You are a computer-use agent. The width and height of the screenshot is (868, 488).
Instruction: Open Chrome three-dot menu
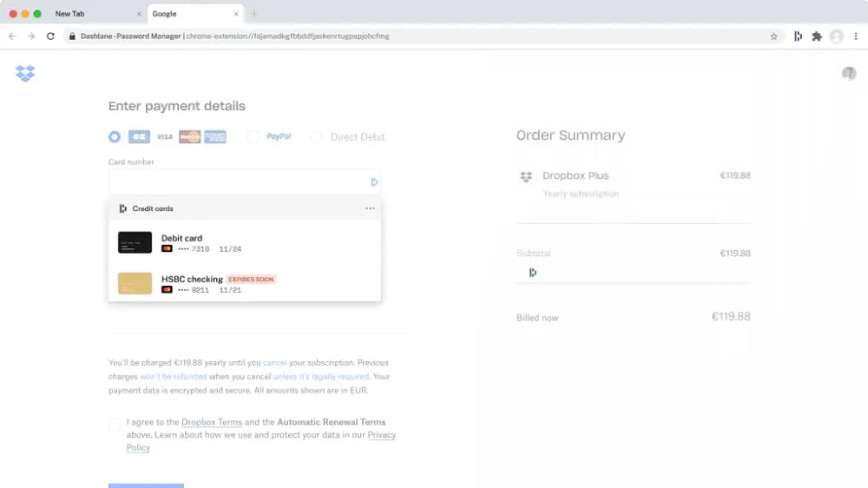(856, 36)
